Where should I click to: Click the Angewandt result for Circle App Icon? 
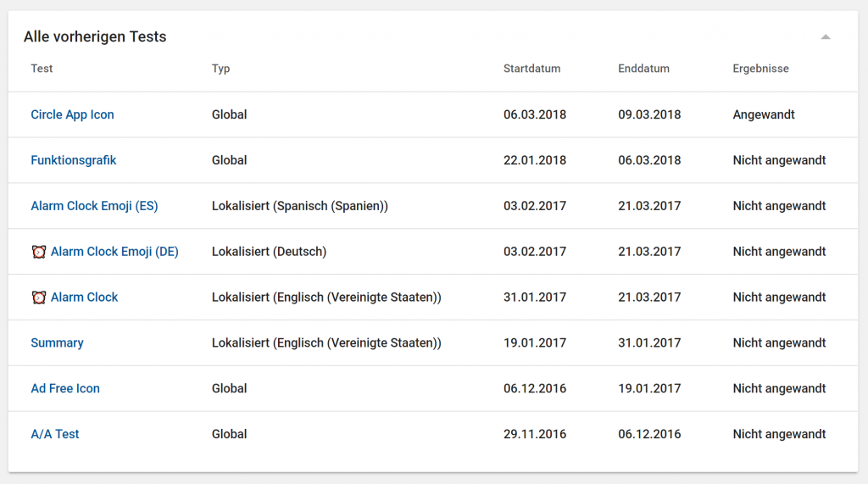764,114
